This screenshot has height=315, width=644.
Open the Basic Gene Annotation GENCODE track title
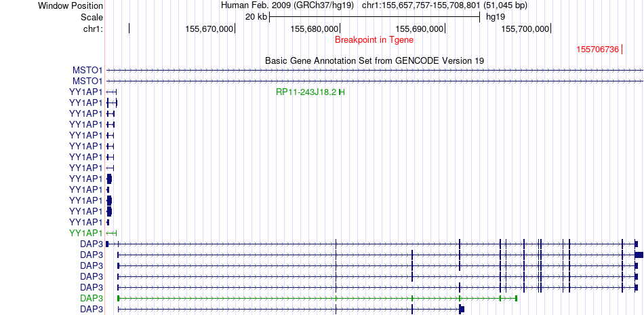tap(374, 60)
